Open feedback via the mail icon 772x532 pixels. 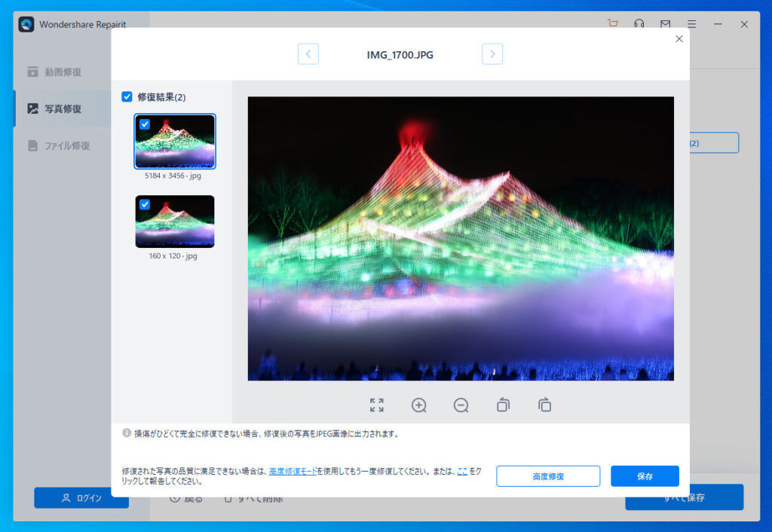tap(666, 23)
